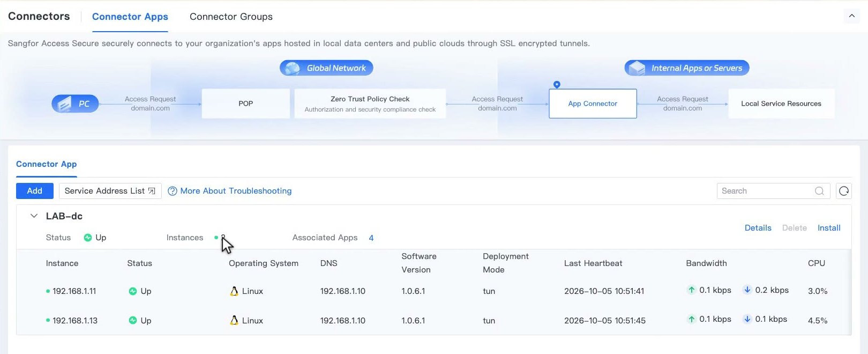The height and width of the screenshot is (354, 868).
Task: Click the Connectors heading
Action: pyautogui.click(x=39, y=16)
